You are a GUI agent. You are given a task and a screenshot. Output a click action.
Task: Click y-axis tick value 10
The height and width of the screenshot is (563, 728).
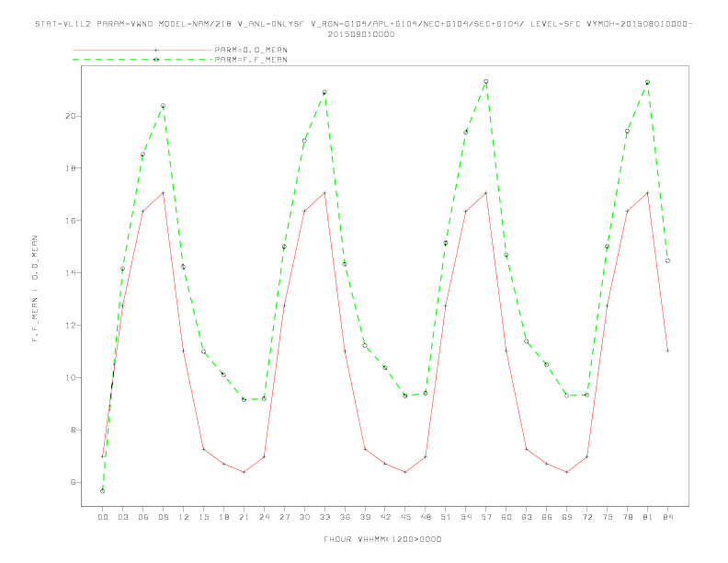pyautogui.click(x=70, y=377)
